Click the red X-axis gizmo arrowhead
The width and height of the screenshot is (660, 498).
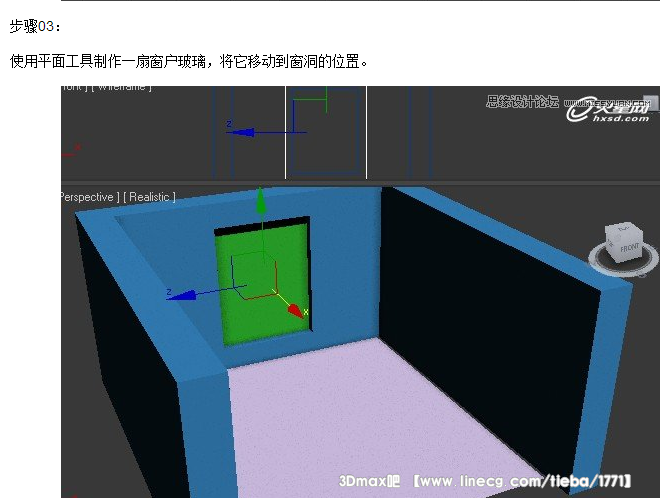pos(296,310)
